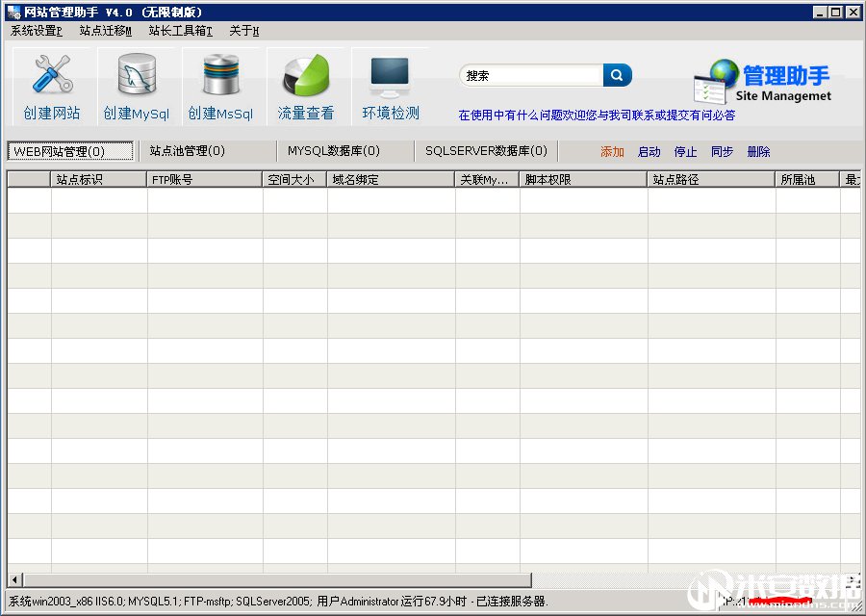
Task: Sort by FTP账号 column header
Action: [x=205, y=180]
